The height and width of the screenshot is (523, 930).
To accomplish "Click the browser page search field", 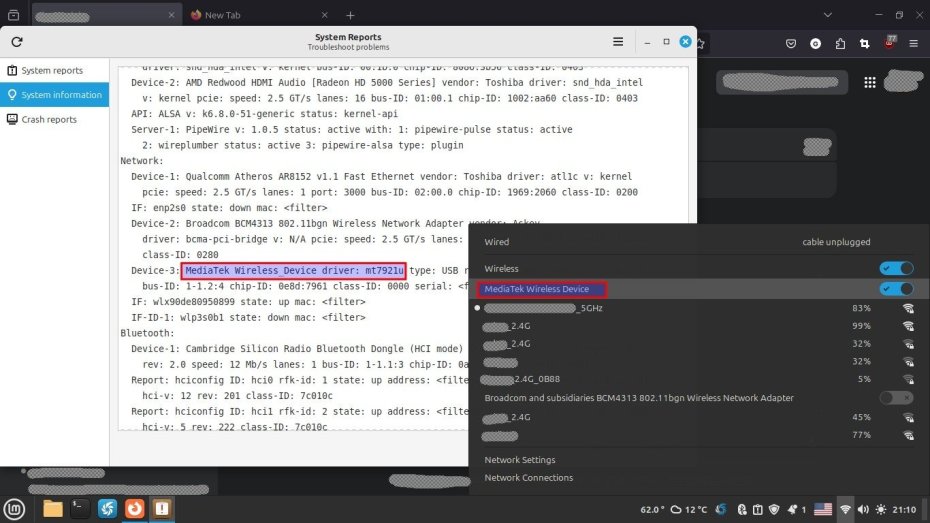I will click(x=782, y=82).
